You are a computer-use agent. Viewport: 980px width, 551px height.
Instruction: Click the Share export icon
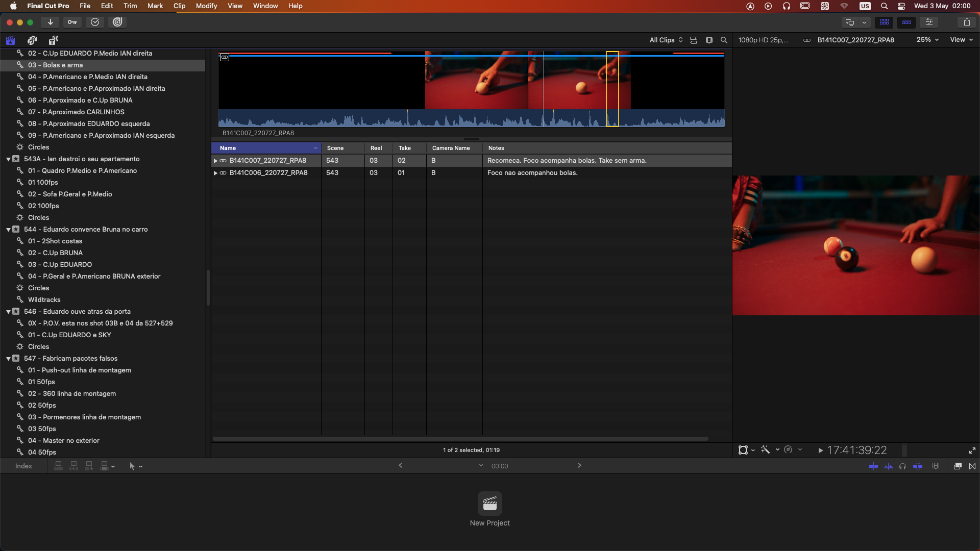click(x=967, y=22)
